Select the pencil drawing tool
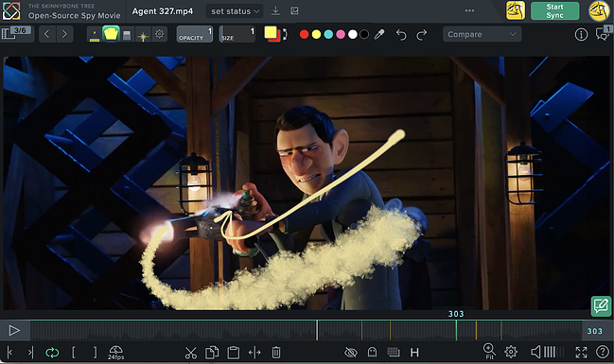Screen dimensions: 614x364 [x=95, y=35]
